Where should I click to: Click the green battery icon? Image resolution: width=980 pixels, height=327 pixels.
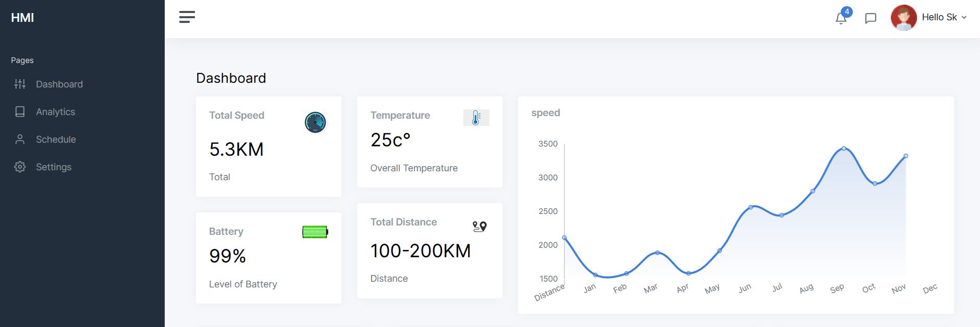[315, 232]
